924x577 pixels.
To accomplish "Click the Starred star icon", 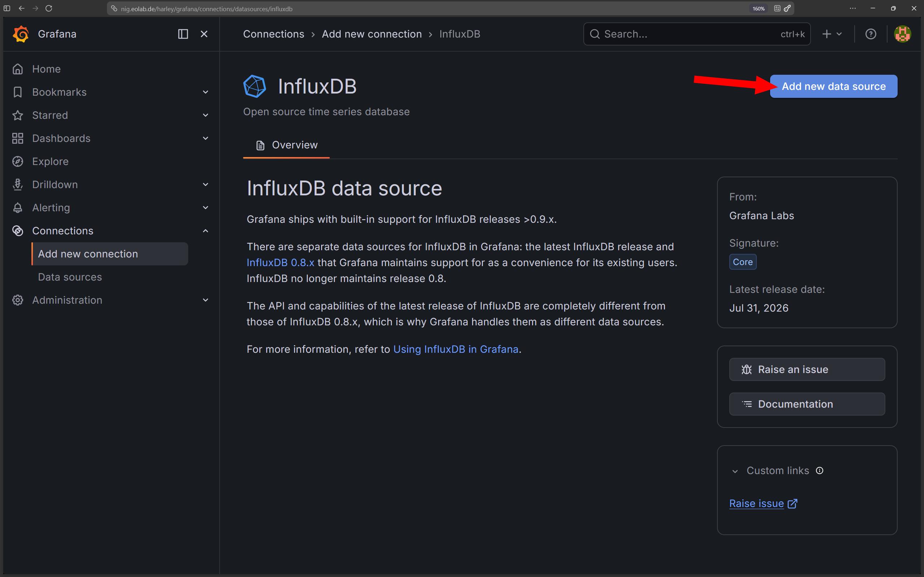I will 18,115.
